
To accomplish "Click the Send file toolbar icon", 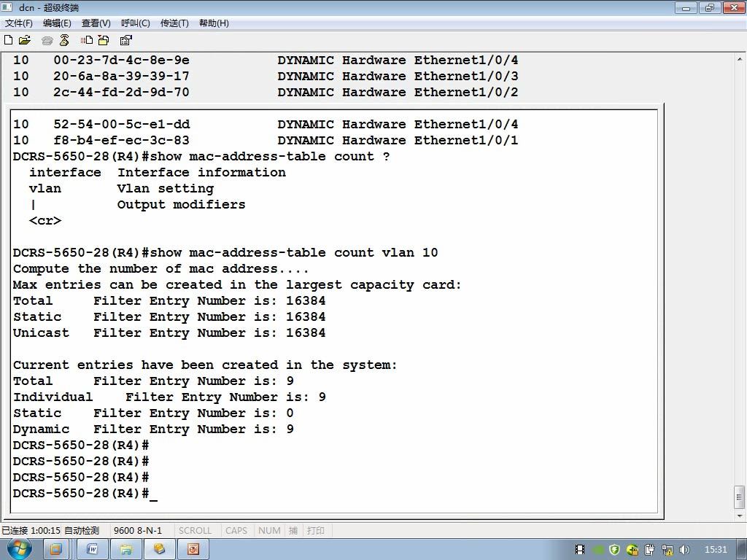I will [87, 40].
